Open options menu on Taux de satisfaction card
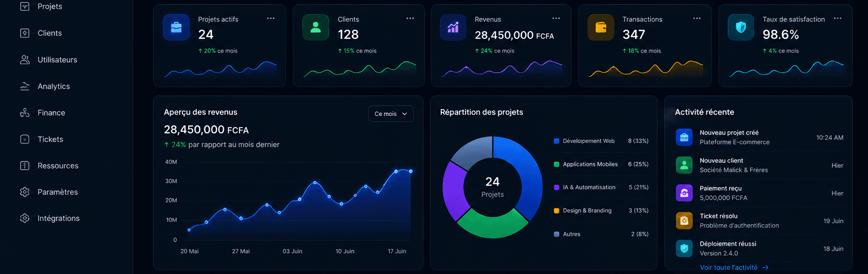Image resolution: width=868 pixels, height=274 pixels. (839, 18)
